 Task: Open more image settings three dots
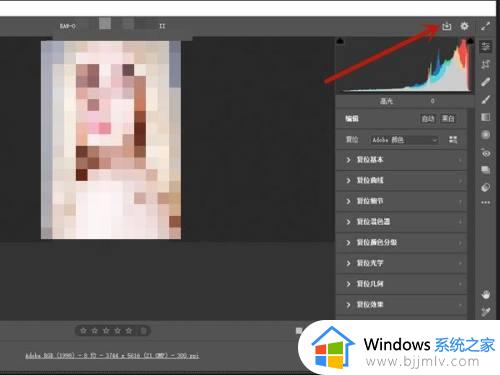486,202
